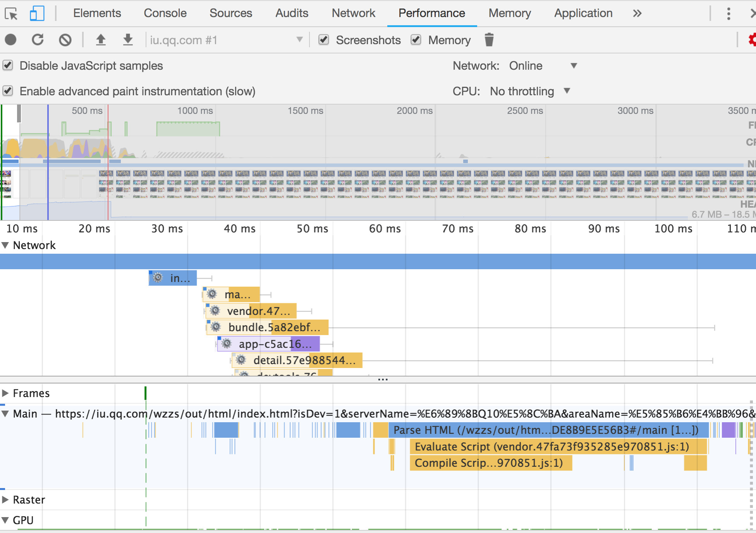The height and width of the screenshot is (533, 756).
Task: Click the record button
Action: pos(11,40)
